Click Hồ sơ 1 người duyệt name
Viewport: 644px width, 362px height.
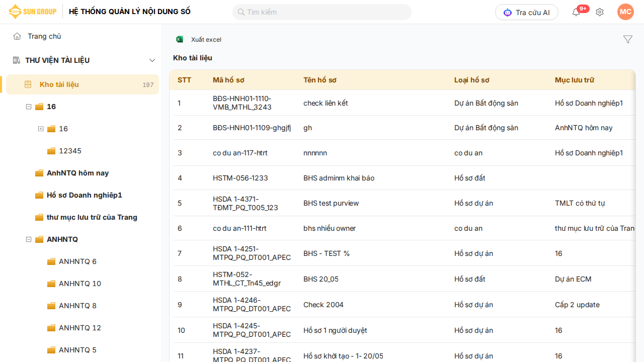pyautogui.click(x=335, y=330)
